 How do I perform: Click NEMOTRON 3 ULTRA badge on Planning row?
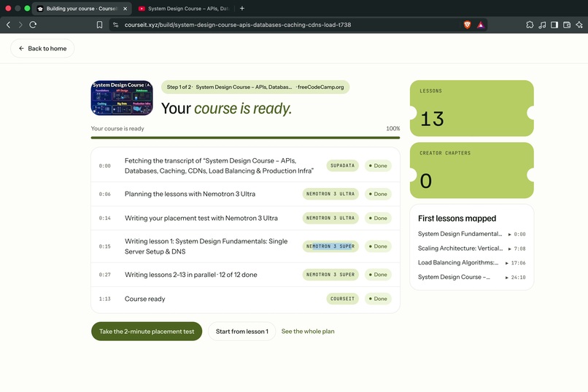coord(330,194)
